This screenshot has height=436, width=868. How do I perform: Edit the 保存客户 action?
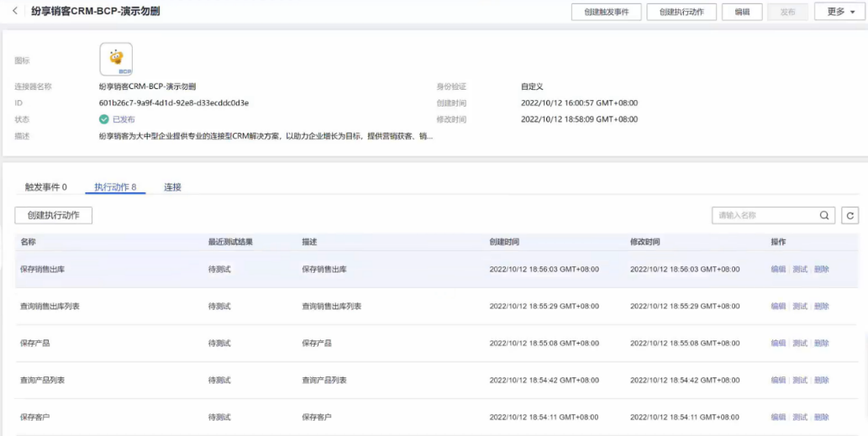point(778,418)
